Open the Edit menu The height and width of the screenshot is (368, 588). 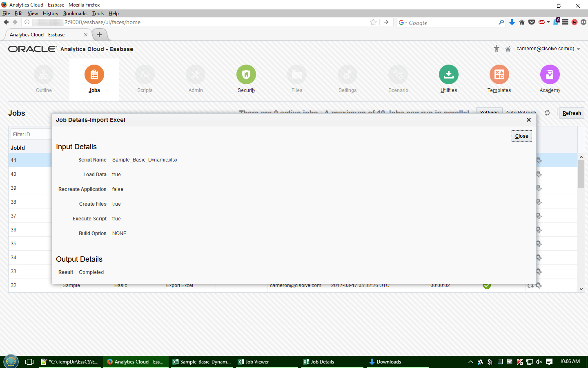tap(19, 13)
